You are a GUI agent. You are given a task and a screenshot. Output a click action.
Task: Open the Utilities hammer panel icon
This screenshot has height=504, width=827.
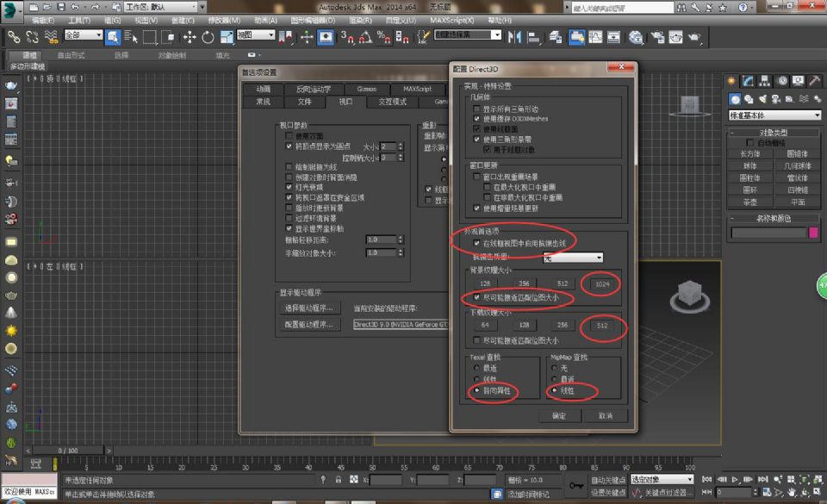(x=814, y=81)
